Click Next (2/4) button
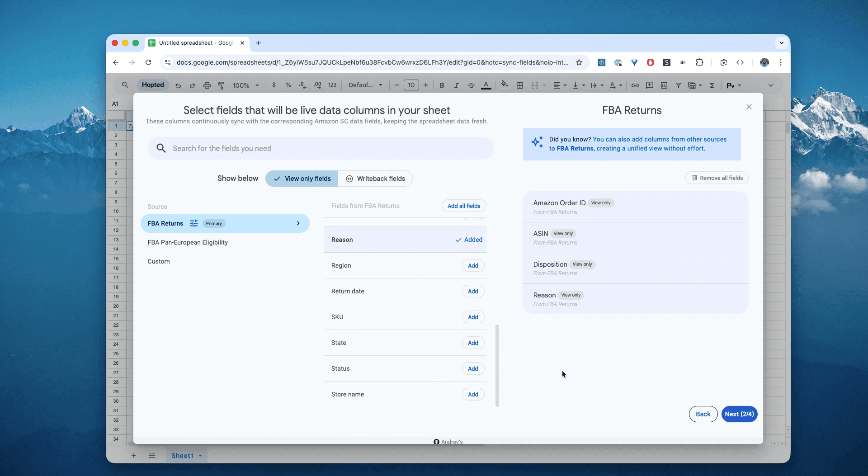Image resolution: width=868 pixels, height=476 pixels. 739,414
